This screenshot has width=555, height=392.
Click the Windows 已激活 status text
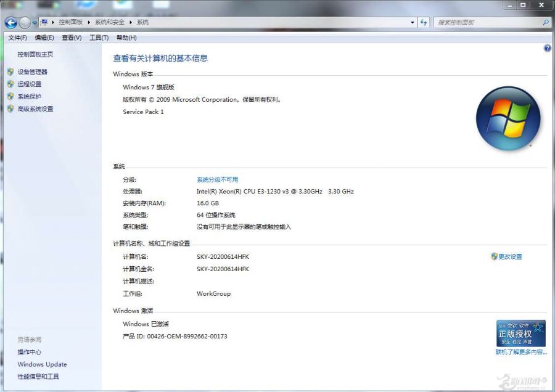[x=146, y=324]
